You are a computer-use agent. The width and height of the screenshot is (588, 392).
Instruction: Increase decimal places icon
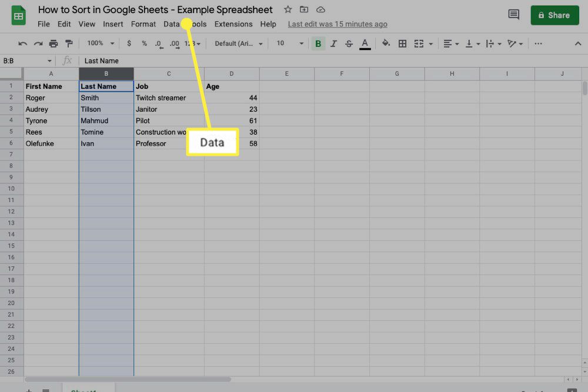coord(175,44)
